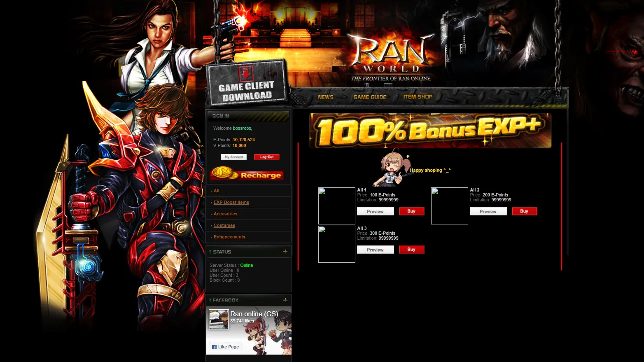Buy the All 1 item
The image size is (644, 362).
click(411, 211)
